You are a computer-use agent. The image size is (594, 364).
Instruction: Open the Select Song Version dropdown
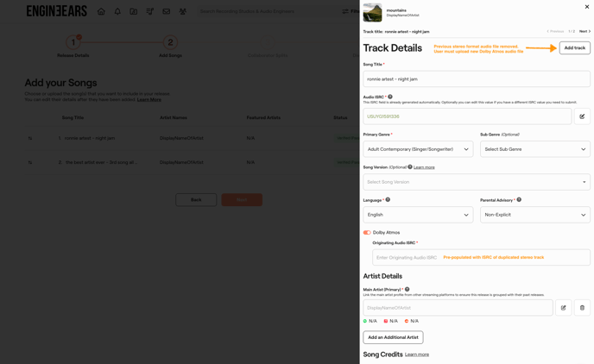[x=476, y=182]
